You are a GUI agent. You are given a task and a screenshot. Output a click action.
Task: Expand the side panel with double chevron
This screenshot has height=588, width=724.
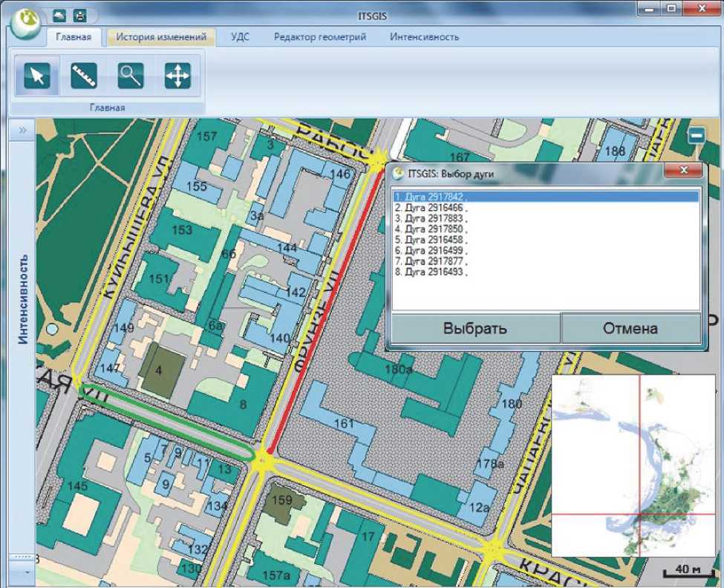point(23,130)
